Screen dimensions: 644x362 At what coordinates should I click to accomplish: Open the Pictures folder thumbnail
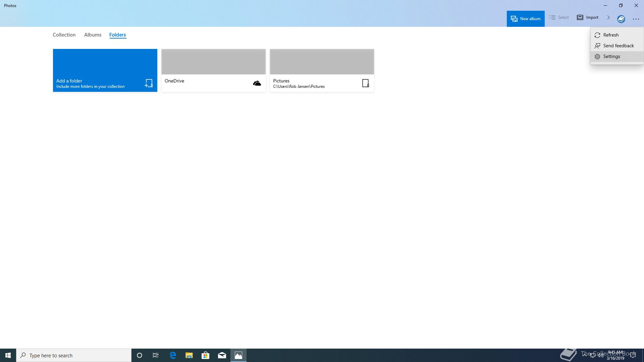[x=322, y=62]
